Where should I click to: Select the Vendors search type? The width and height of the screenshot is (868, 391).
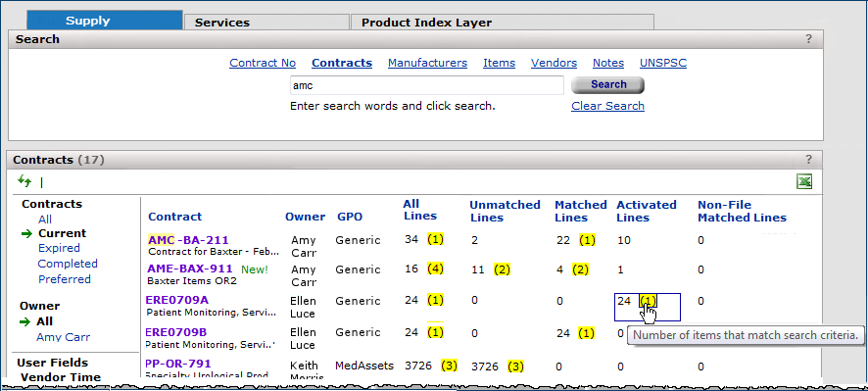(x=554, y=63)
